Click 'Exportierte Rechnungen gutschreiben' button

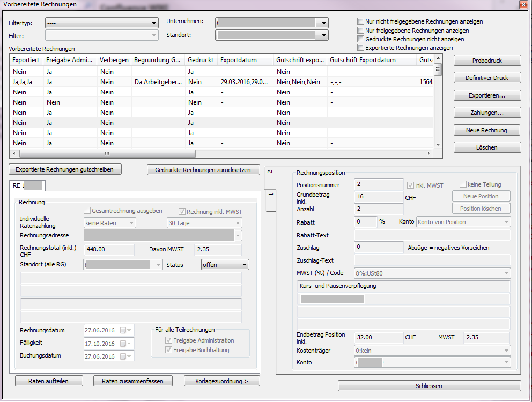point(65,169)
